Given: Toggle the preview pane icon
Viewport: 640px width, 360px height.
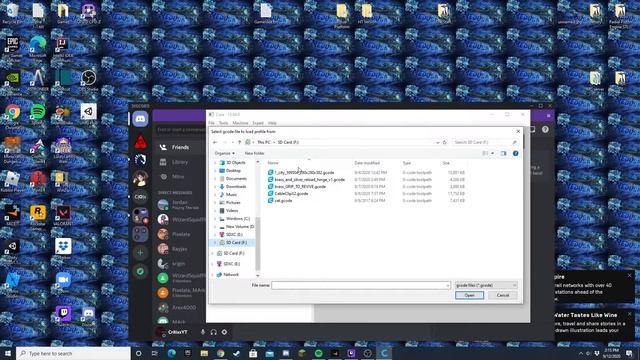Looking at the screenshot, I should [503, 153].
